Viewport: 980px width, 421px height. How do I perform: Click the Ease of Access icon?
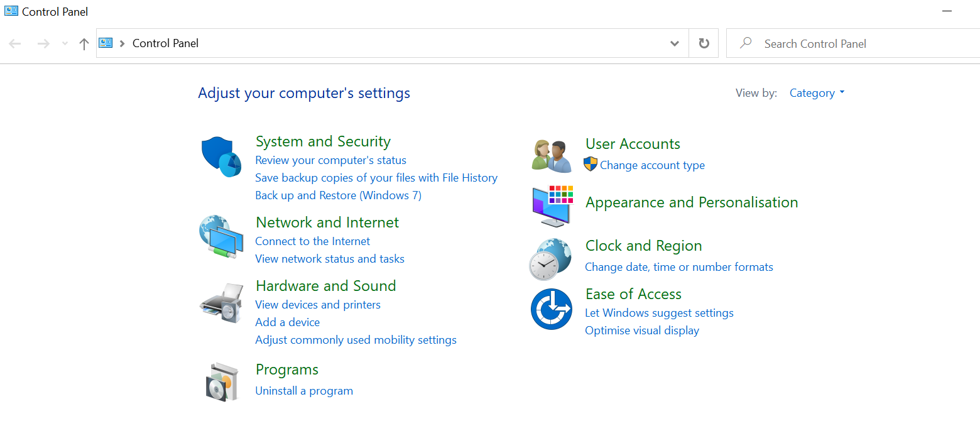point(551,309)
